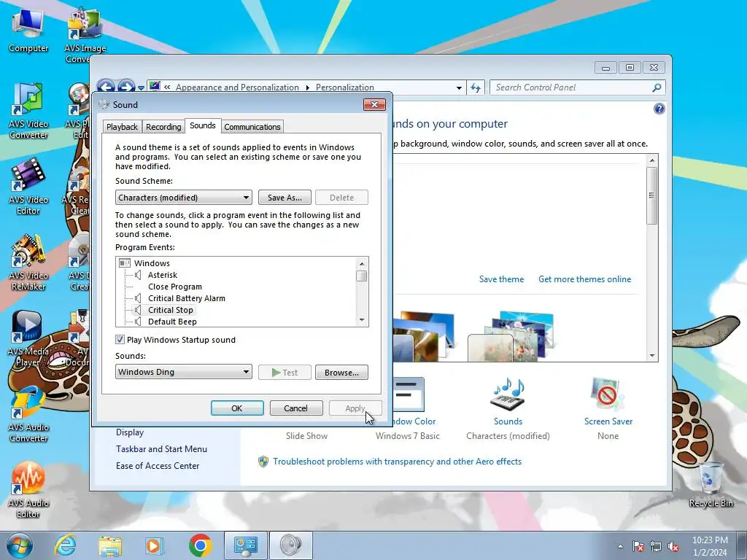Click themes list scrollbar down arrow

click(x=652, y=356)
